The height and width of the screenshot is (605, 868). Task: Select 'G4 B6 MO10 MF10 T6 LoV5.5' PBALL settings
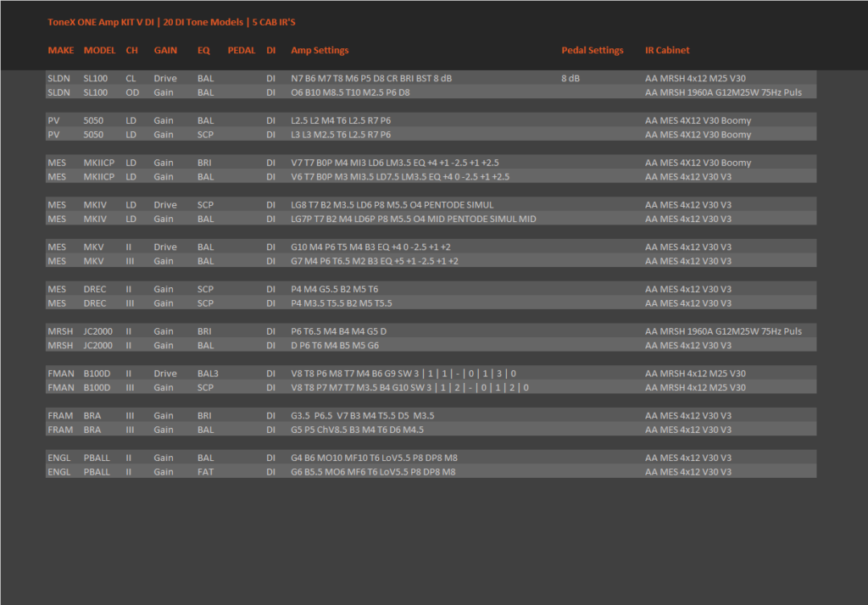click(374, 458)
